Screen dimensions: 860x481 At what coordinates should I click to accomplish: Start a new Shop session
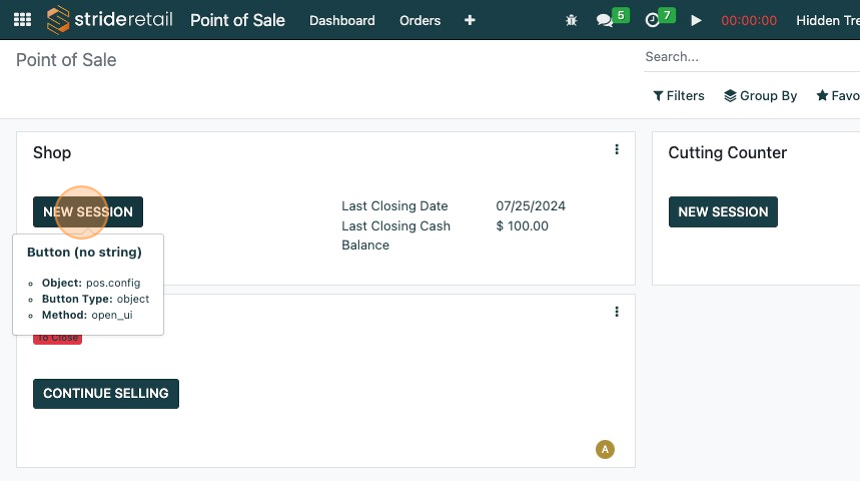click(88, 212)
